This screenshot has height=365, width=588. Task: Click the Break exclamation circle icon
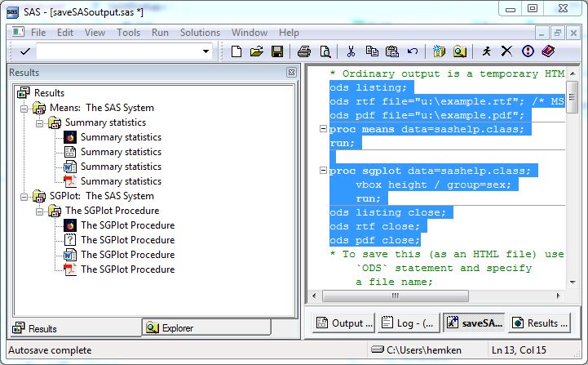(x=528, y=51)
